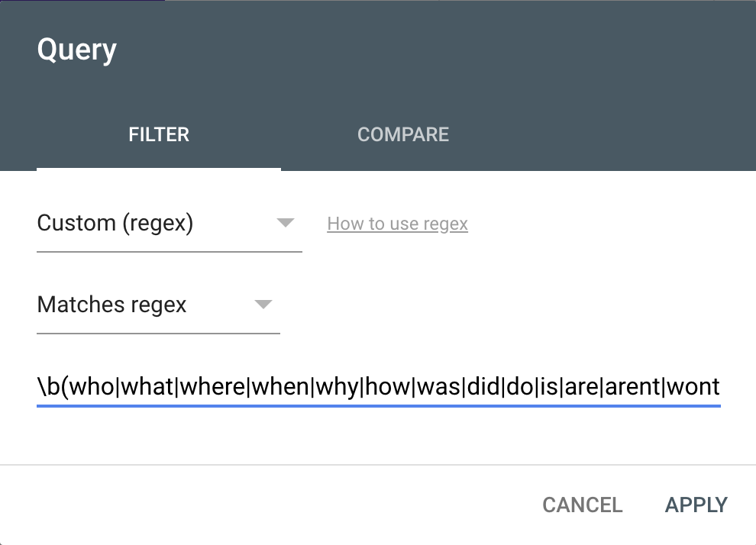Apply the regex filter
This screenshot has width=756, height=545.
point(696,505)
